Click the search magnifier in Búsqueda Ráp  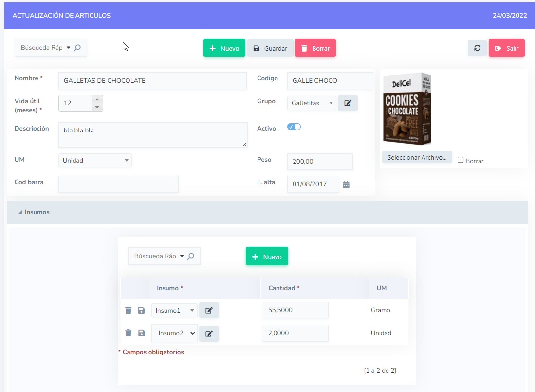tap(76, 48)
